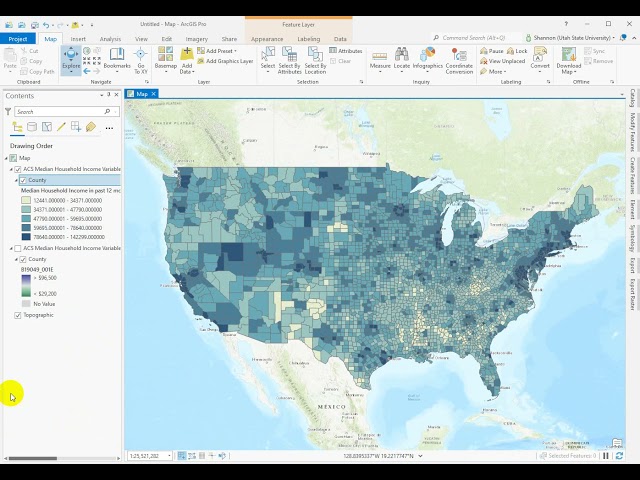
Task: Click the 12441 - 34371 class color swatch
Action: 26,200
